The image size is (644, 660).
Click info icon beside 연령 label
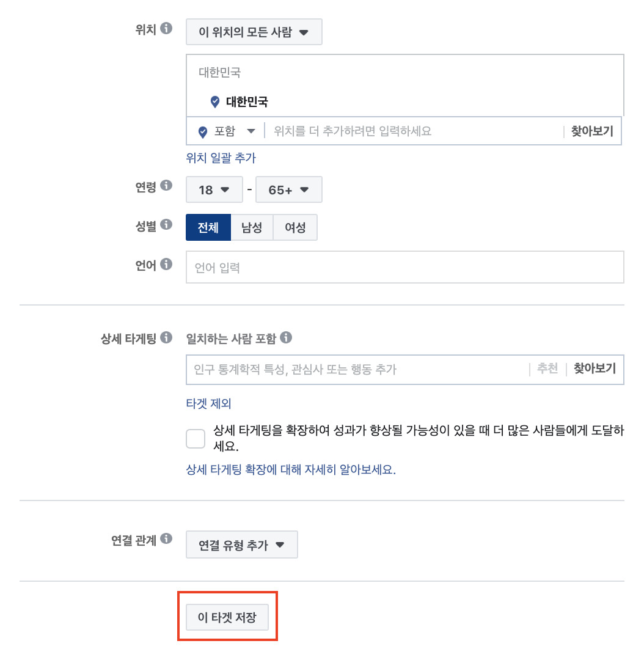click(166, 185)
